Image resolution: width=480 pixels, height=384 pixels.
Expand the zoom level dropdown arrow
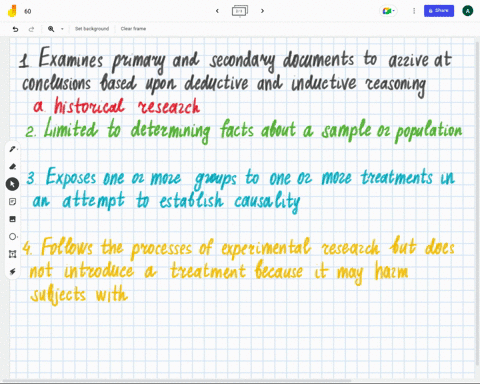coord(62,29)
